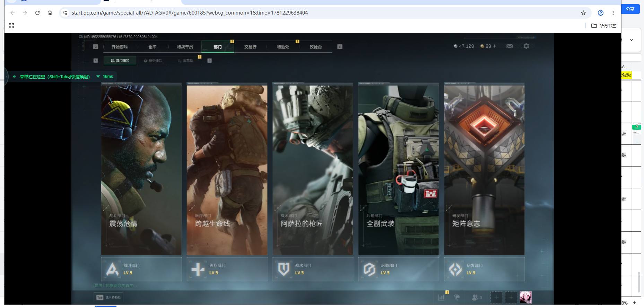This screenshot has width=644, height=308.
Task: Click the world chat message line
Action: [x=115, y=285]
